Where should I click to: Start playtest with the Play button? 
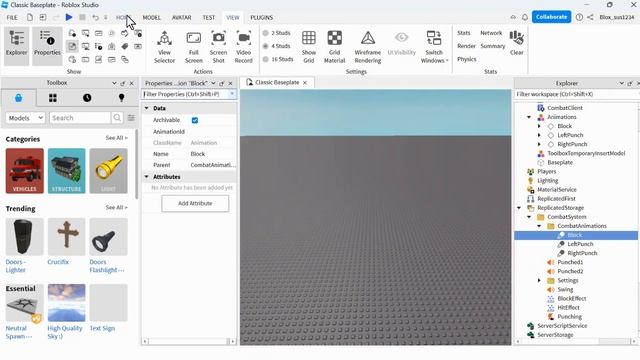(69, 17)
